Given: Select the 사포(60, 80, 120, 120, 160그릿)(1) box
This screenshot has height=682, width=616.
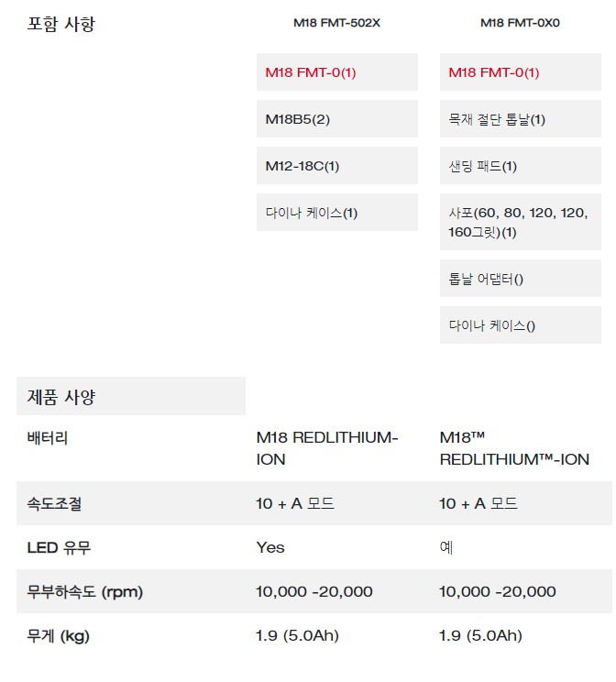Looking at the screenshot, I should tap(521, 222).
